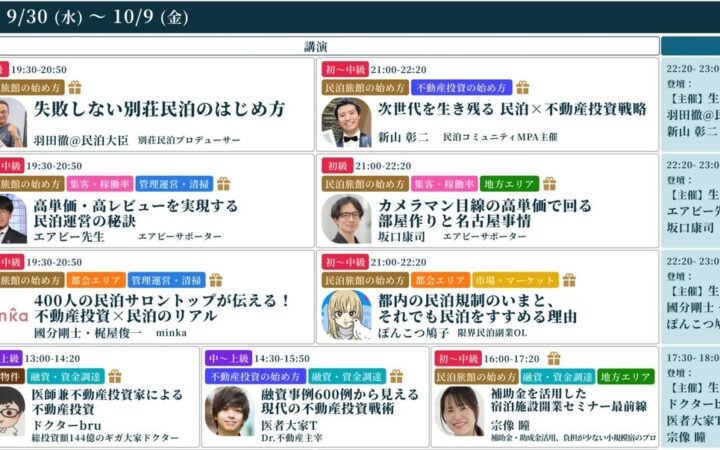Open talk 高単価・高レビューを実現する民泊運営の秘訣

coord(135,213)
